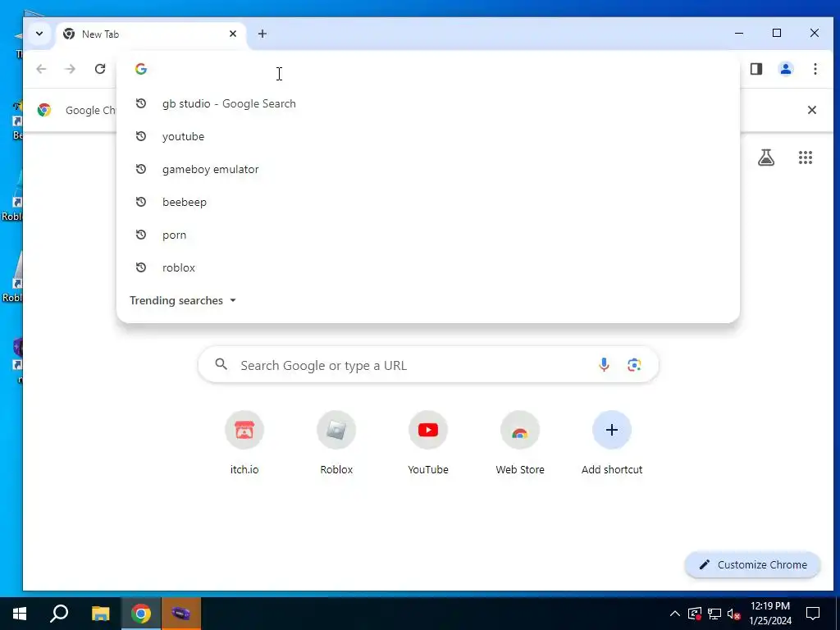Screen dimensions: 840x630
Task: Click the muted volume tray icon
Action: point(734,614)
